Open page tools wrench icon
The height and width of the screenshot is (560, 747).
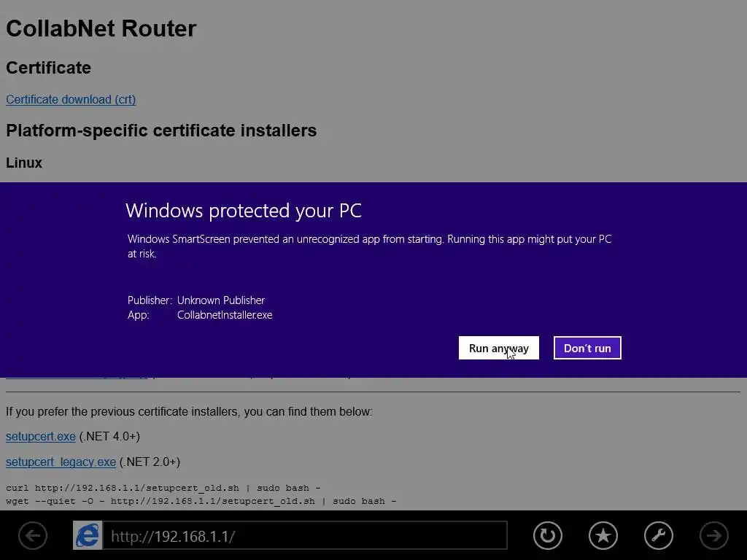(659, 536)
